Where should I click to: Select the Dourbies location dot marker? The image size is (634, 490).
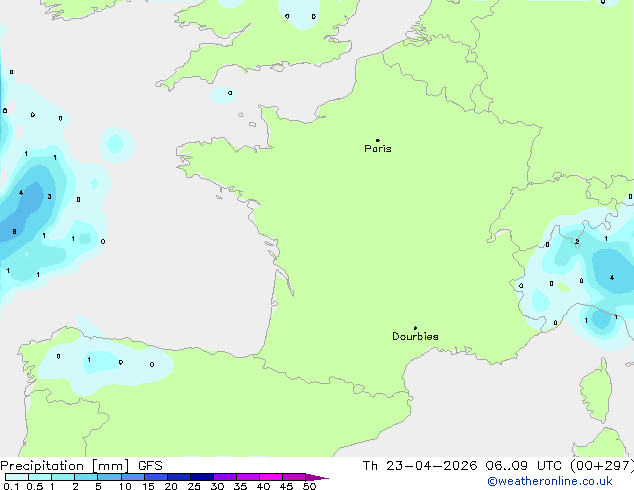[x=415, y=328]
